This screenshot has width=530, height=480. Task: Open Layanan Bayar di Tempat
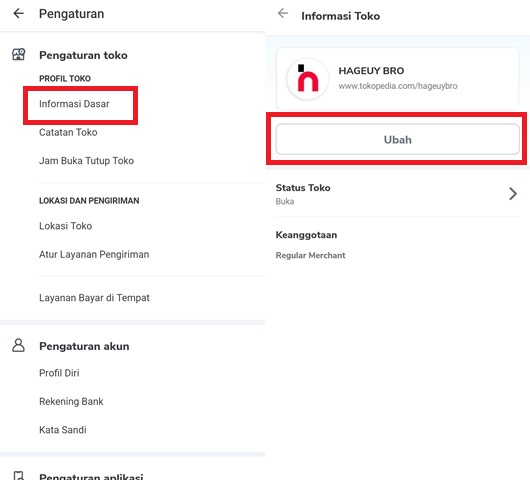pos(94,298)
